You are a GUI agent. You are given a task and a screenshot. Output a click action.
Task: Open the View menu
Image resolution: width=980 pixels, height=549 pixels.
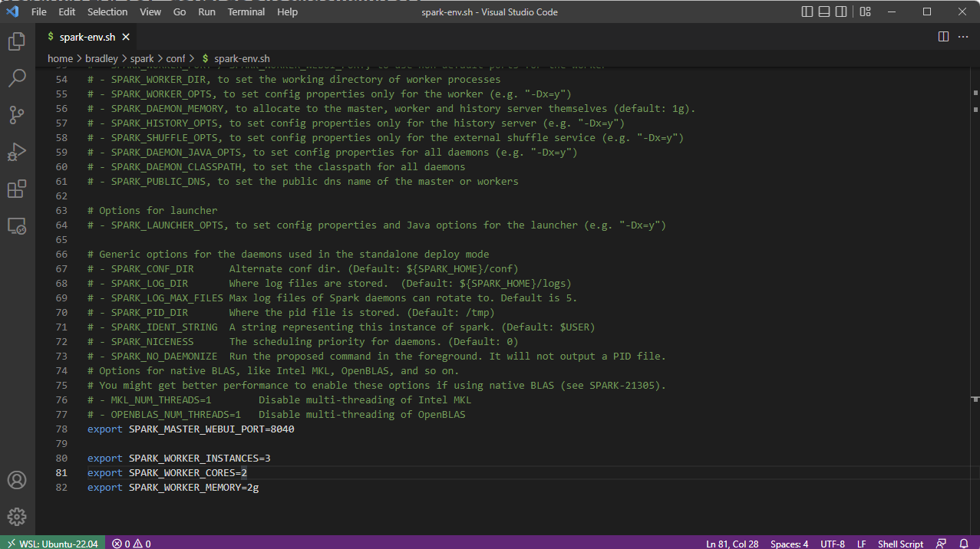coord(150,12)
